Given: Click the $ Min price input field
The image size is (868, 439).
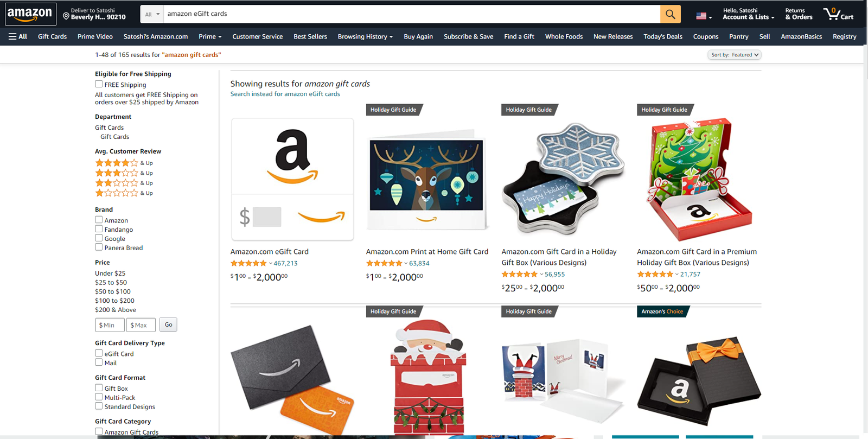Looking at the screenshot, I should point(110,325).
